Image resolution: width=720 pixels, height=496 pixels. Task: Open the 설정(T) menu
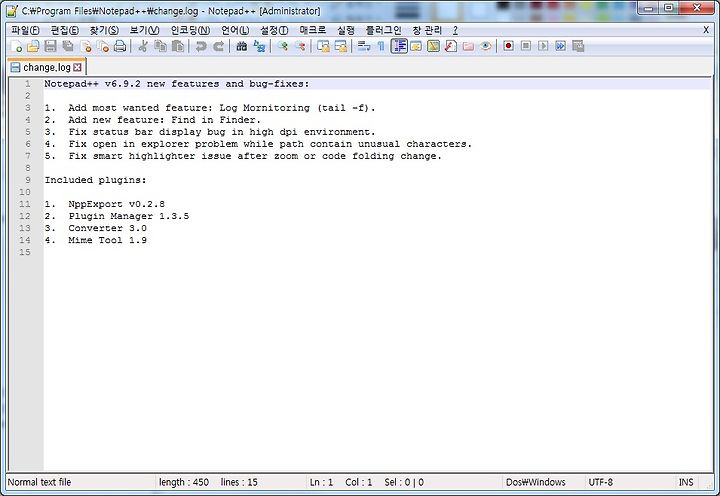click(x=274, y=30)
